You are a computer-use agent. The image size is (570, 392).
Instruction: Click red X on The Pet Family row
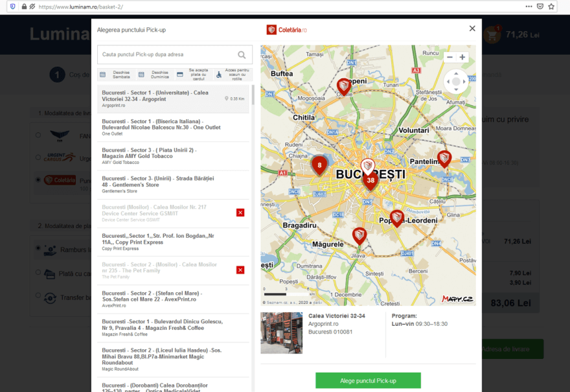click(240, 270)
